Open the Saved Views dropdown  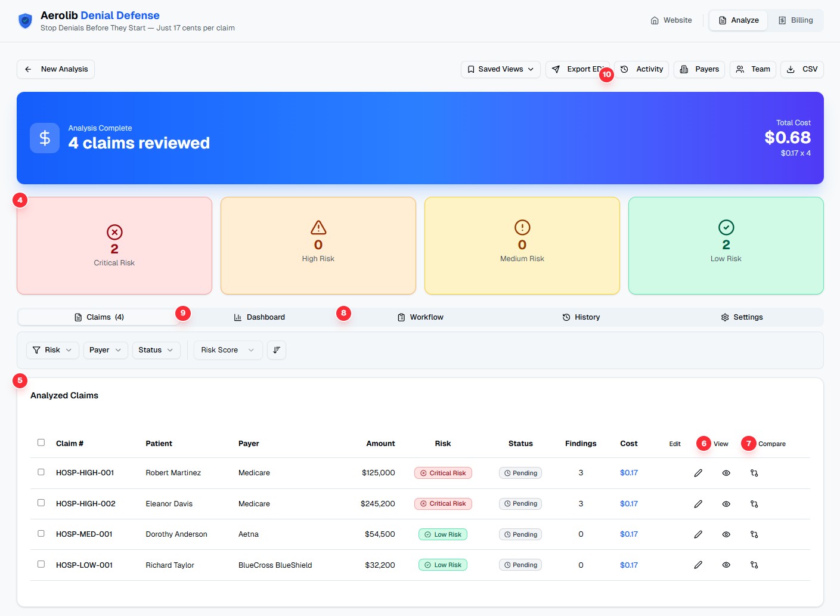click(x=500, y=69)
